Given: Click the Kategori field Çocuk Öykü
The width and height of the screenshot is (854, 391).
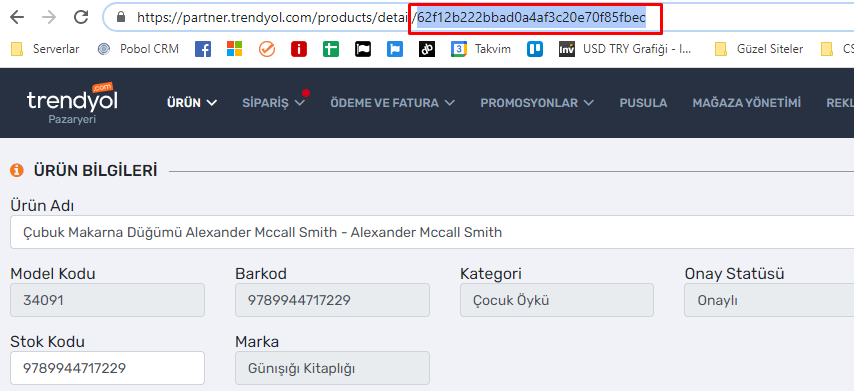Looking at the screenshot, I should tap(557, 300).
